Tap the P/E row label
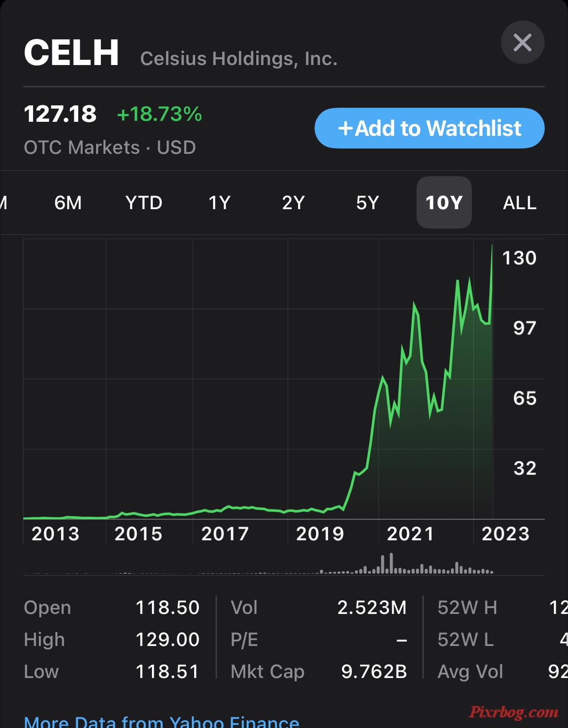 coord(244,640)
